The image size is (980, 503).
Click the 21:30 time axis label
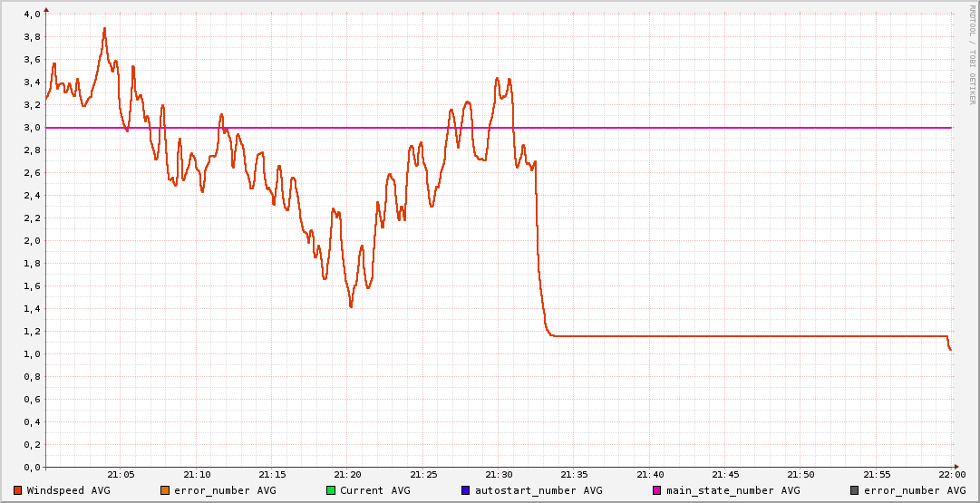499,475
